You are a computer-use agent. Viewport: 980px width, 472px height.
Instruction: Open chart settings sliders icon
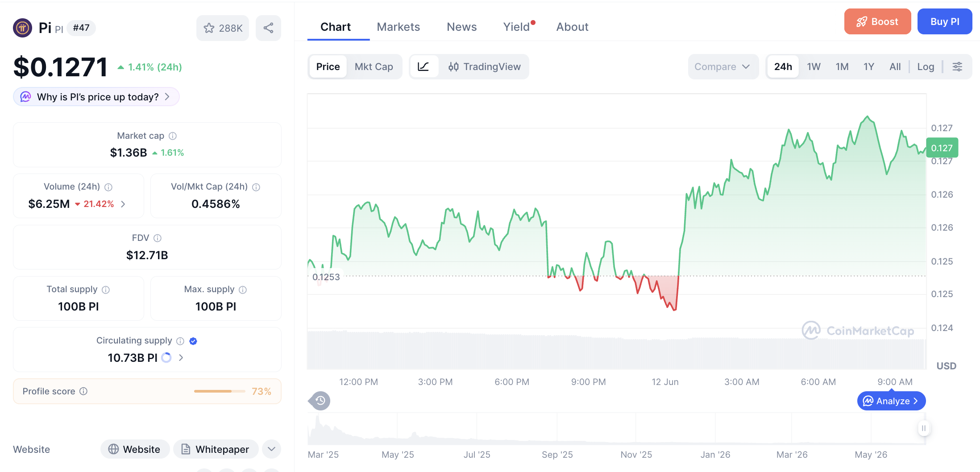(x=957, y=67)
